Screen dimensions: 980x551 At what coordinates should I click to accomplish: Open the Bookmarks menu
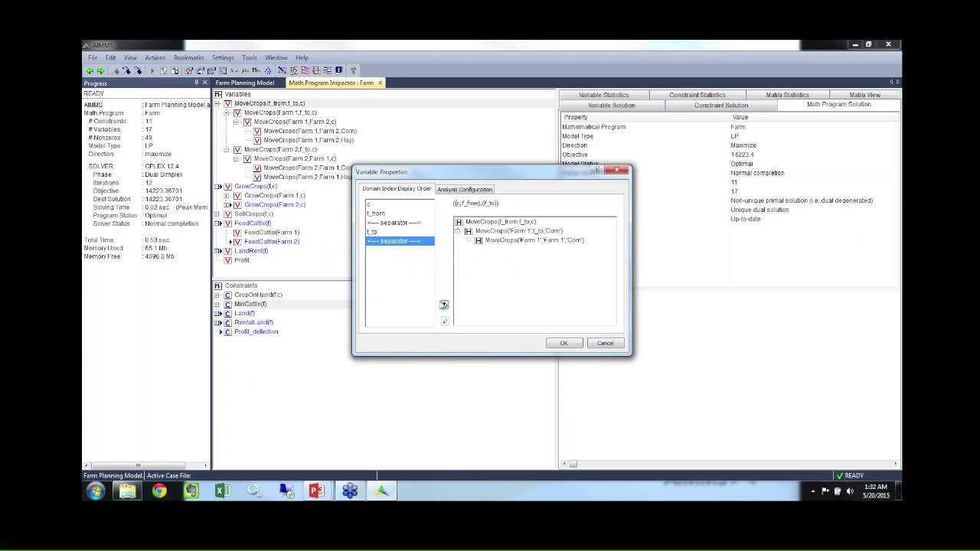[x=189, y=58]
